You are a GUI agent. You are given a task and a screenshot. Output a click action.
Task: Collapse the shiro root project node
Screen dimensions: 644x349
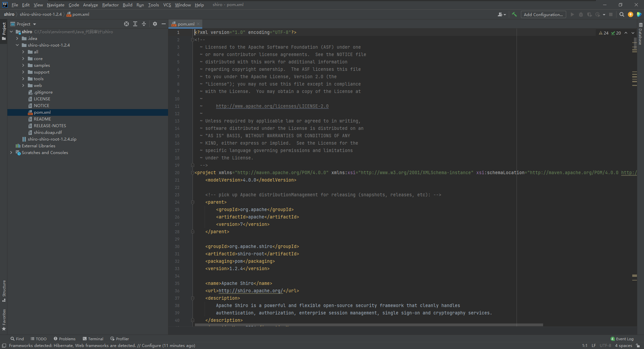tap(11, 32)
